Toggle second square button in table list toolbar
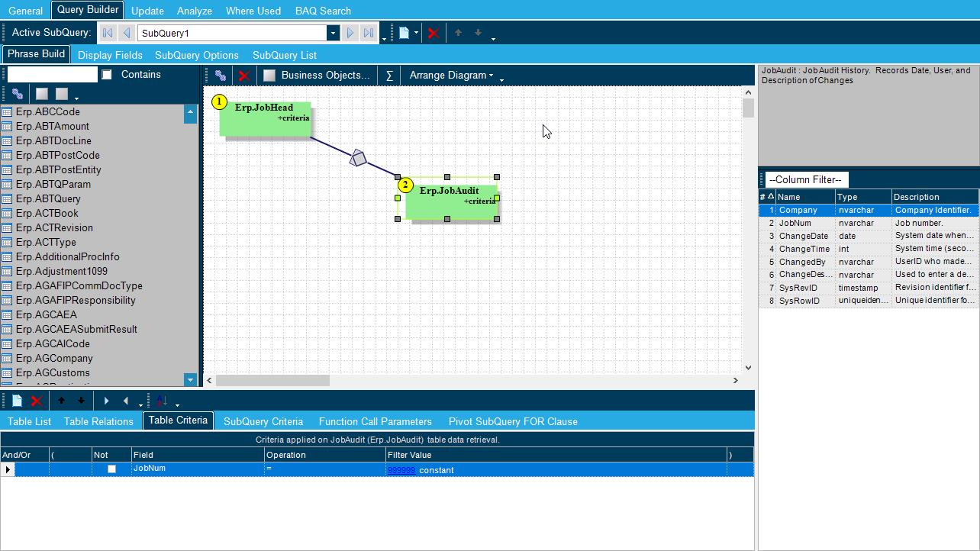This screenshot has height=551, width=980. tap(62, 94)
